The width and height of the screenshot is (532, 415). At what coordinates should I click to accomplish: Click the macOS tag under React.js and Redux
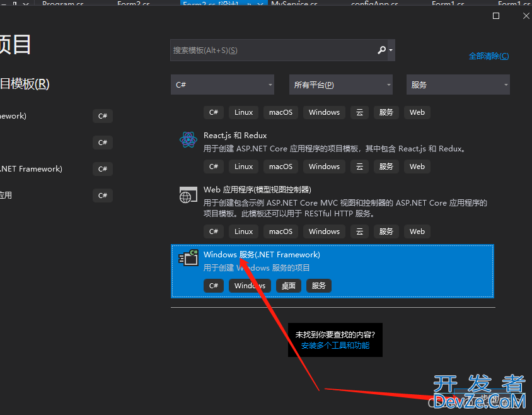280,167
